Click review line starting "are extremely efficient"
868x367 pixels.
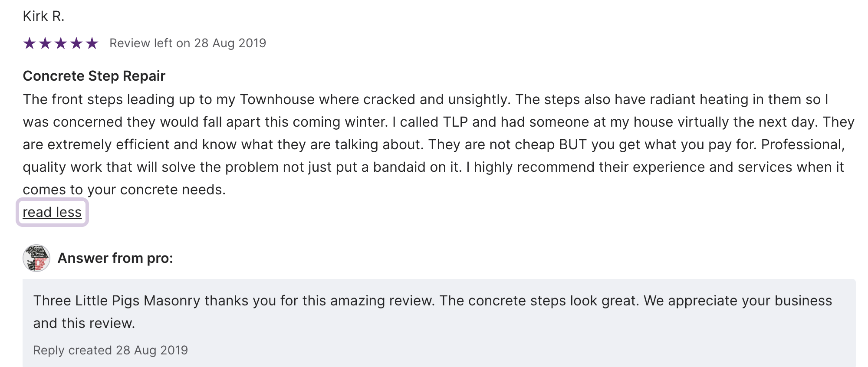(x=434, y=145)
